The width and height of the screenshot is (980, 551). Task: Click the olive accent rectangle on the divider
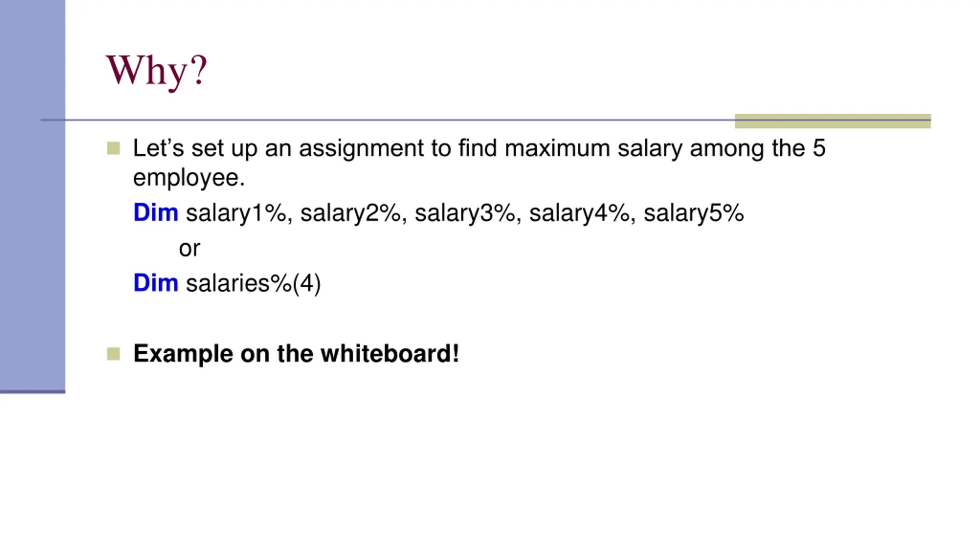click(833, 121)
